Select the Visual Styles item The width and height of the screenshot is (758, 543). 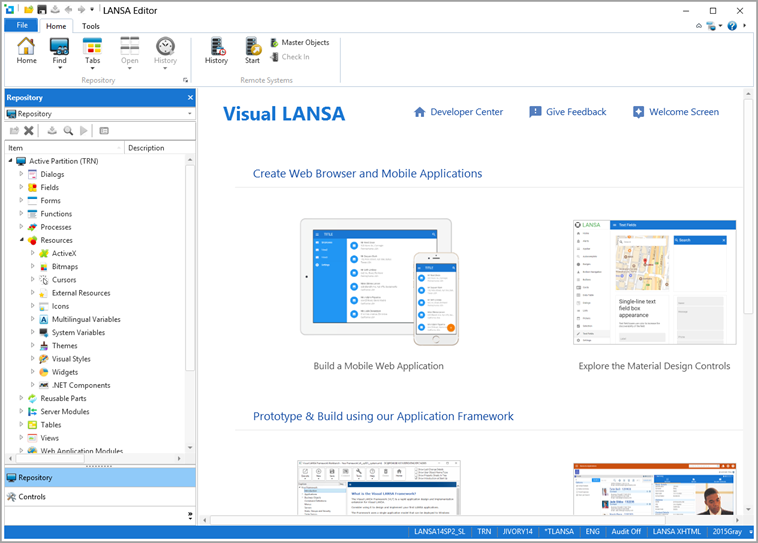pyautogui.click(x=71, y=359)
